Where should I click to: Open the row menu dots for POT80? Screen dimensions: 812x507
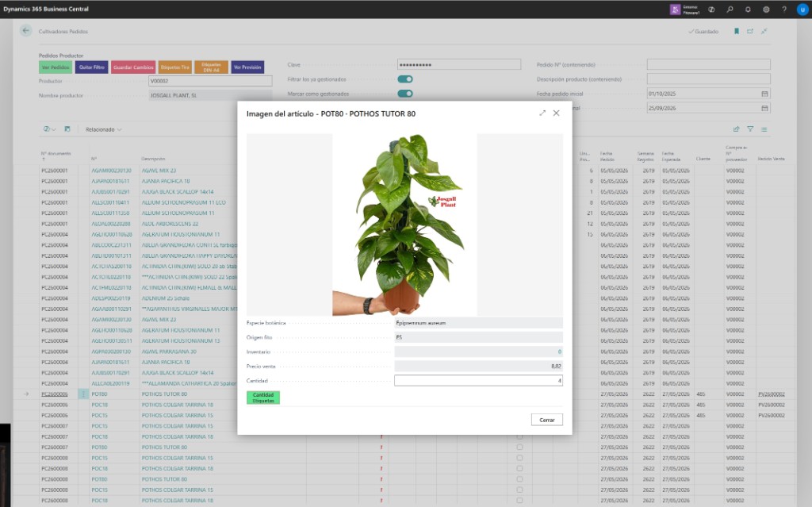(83, 394)
